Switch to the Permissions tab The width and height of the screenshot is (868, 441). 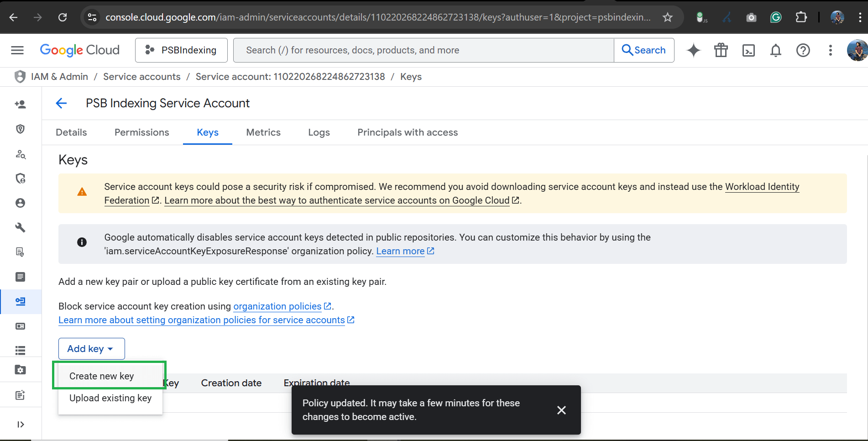pos(141,132)
